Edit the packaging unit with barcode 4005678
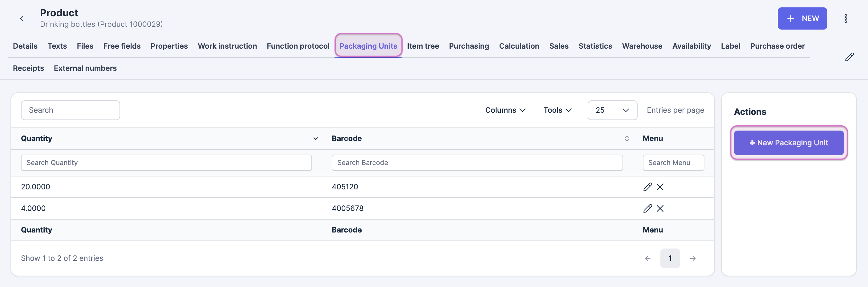Viewport: 868px width, 287px height. [x=647, y=208]
